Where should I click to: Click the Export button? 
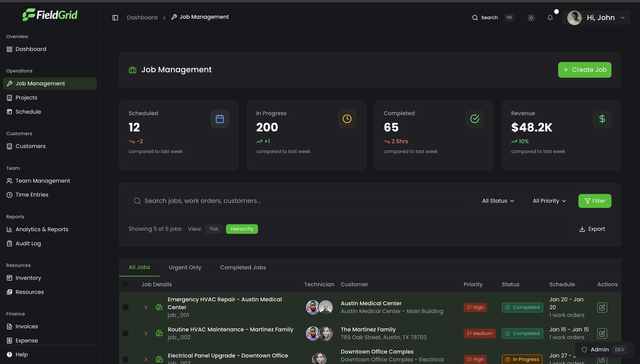tap(592, 229)
